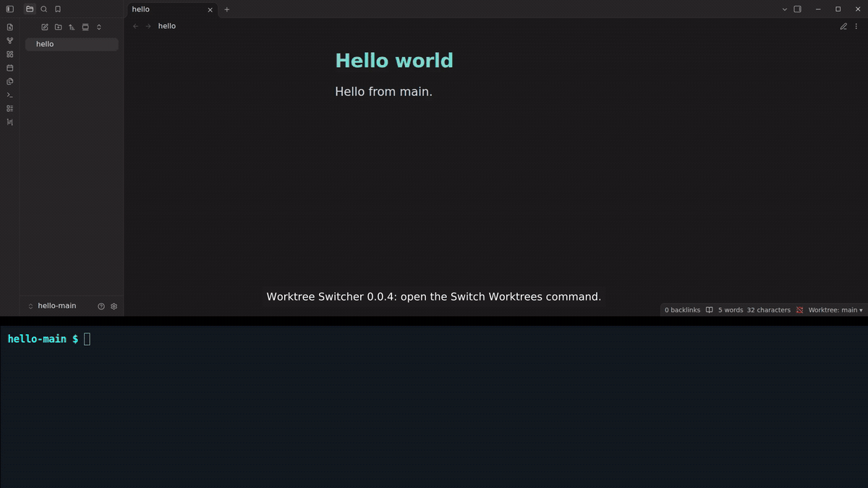Click the reading view book status icon
The height and width of the screenshot is (488, 868).
pos(710,310)
